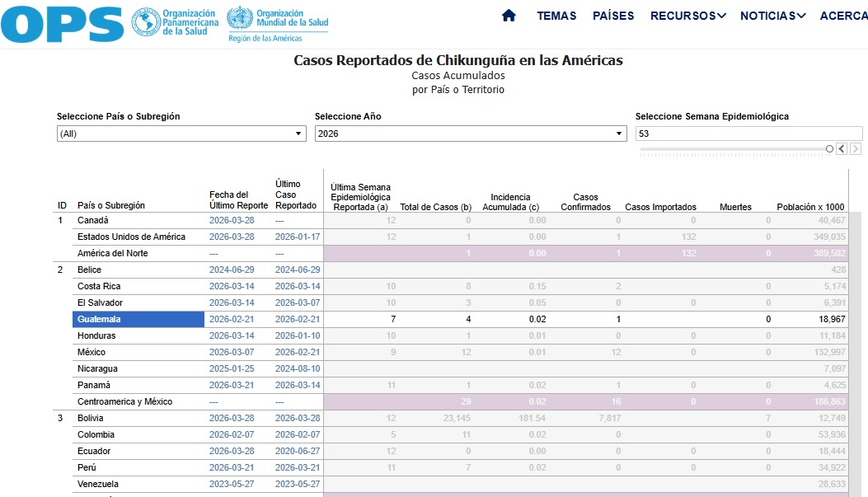Click the next week arrow on slider
This screenshot has height=497, width=868.
[856, 149]
